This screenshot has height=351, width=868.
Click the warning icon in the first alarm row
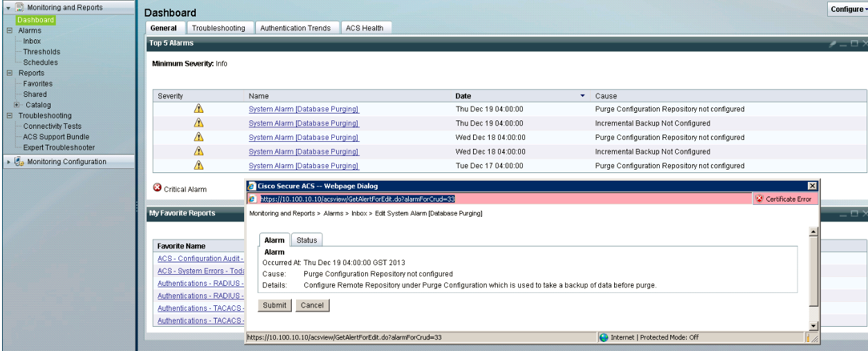[198, 109]
